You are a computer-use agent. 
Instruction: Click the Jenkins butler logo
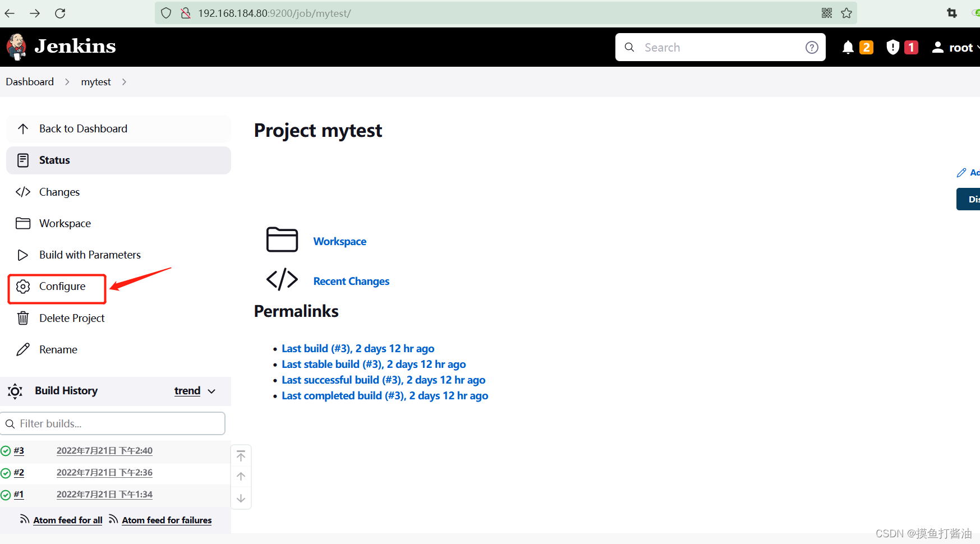(x=16, y=47)
